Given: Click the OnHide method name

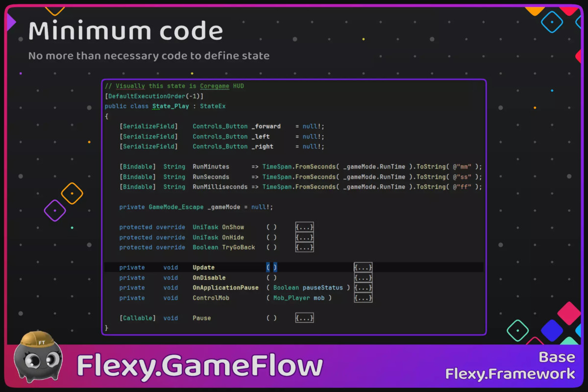Looking at the screenshot, I should 233,237.
